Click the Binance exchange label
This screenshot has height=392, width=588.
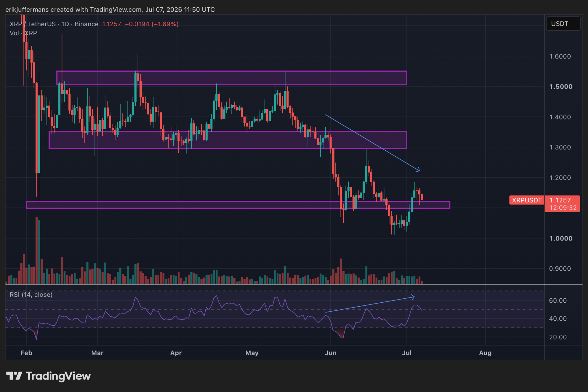point(87,24)
